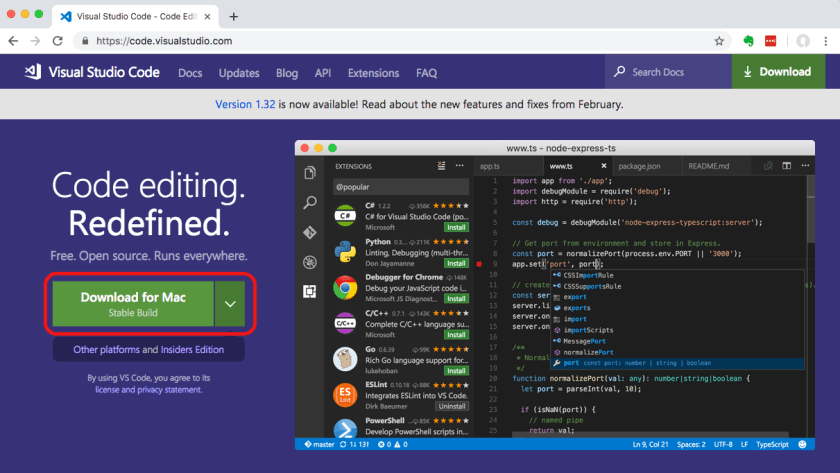
Task: Click the browser reload icon
Action: coord(58,41)
